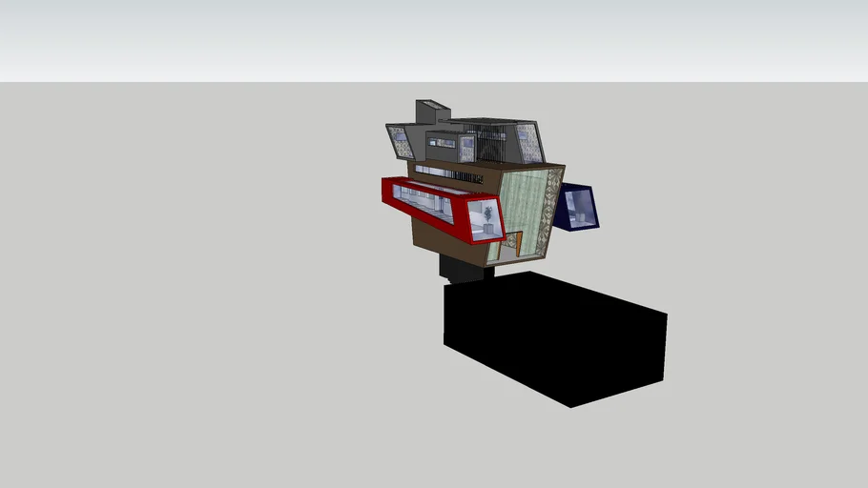Click the black support column under the building
Image resolution: width=868 pixels, height=488 pixels.
(x=465, y=270)
